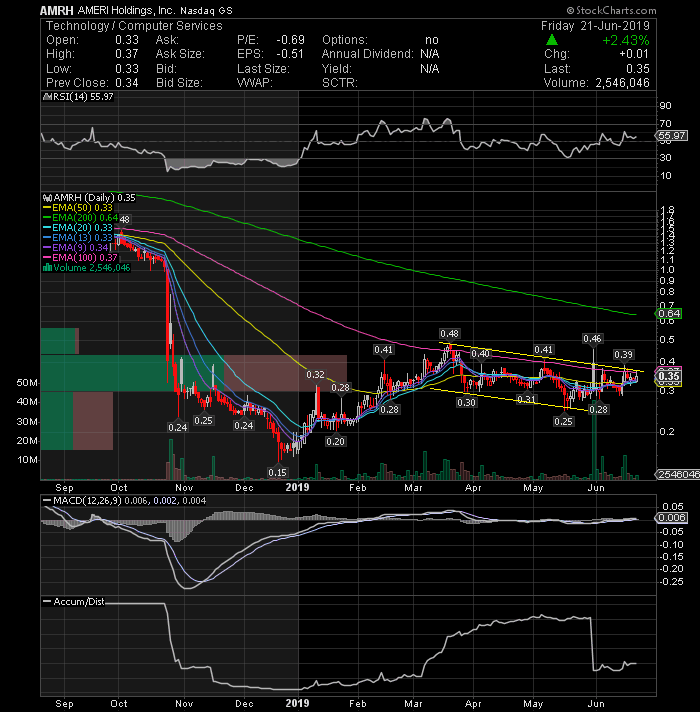Click the 0.46 spike label near June
Screen dimensions: 700x712
(592, 339)
